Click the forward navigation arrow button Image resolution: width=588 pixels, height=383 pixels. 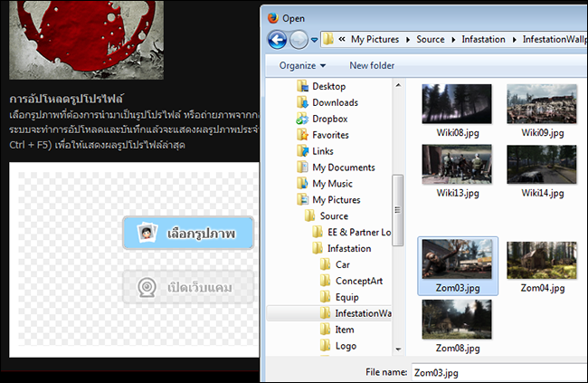[x=299, y=40]
